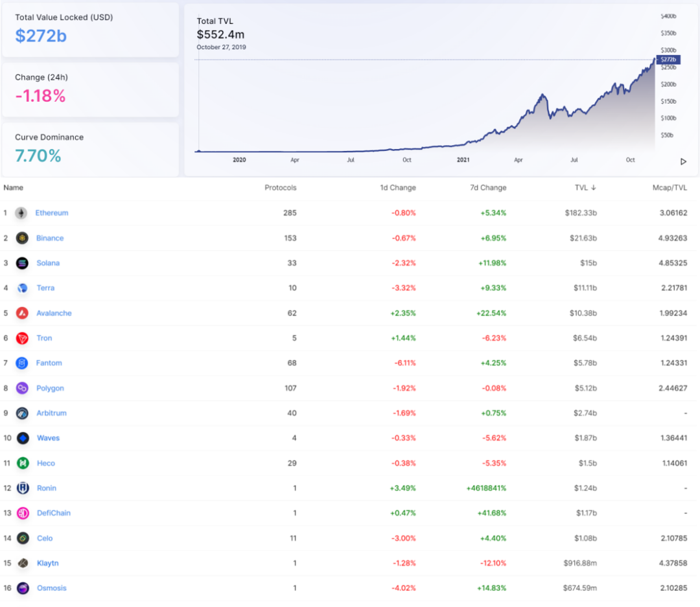Click Klaytn's -12.10% 7d change cell

[x=493, y=563]
